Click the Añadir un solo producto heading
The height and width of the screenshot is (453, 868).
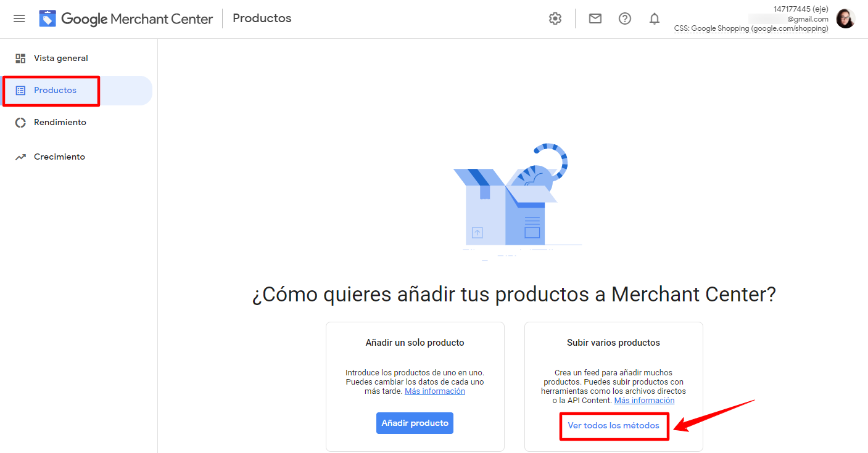(415, 342)
